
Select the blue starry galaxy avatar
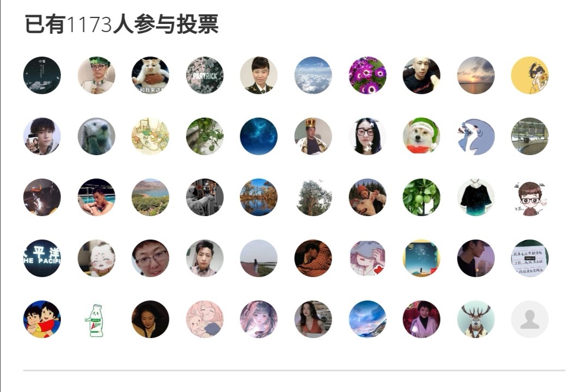click(259, 136)
